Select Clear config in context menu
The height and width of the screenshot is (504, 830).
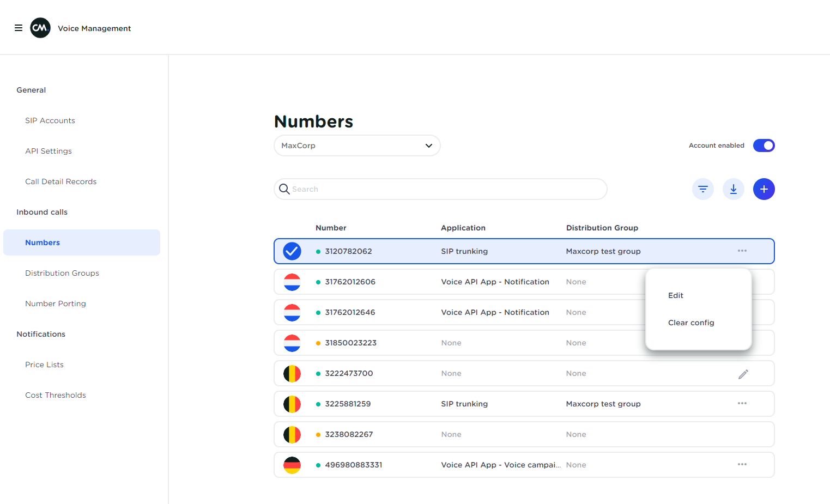[691, 323]
